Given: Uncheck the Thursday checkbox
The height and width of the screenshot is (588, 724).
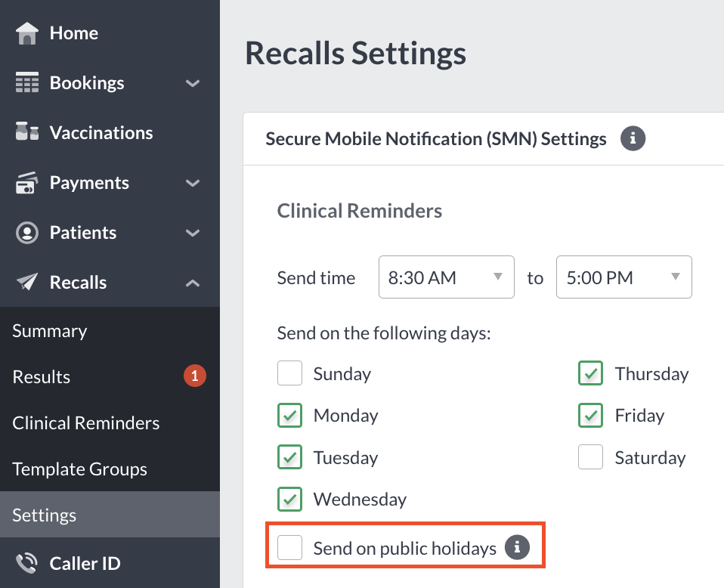Looking at the screenshot, I should click(590, 373).
